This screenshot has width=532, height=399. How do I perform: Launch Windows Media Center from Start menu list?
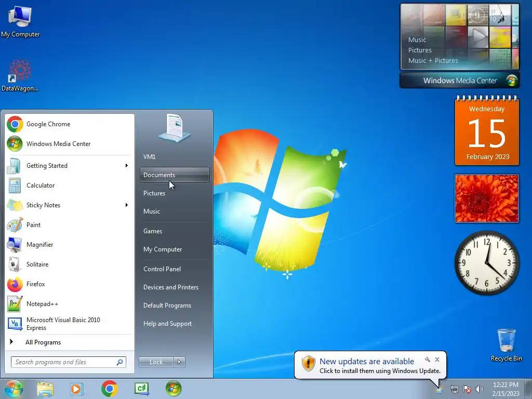(69, 144)
